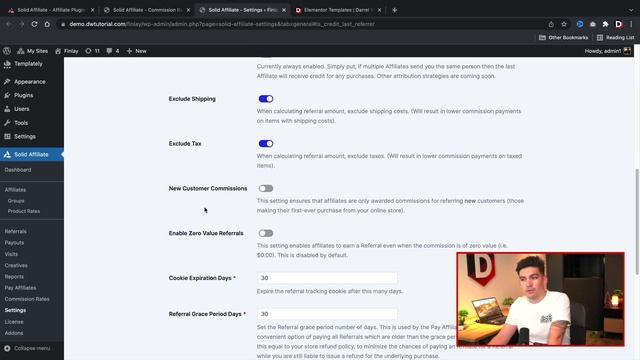Open the comments bubble in admin bar
The height and width of the screenshot is (360, 640).
click(x=113, y=51)
